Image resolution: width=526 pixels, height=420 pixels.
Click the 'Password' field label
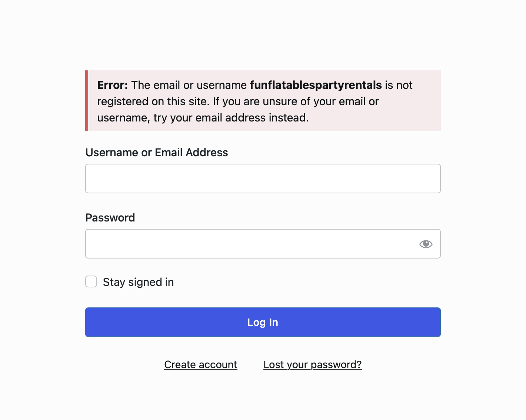[110, 218]
